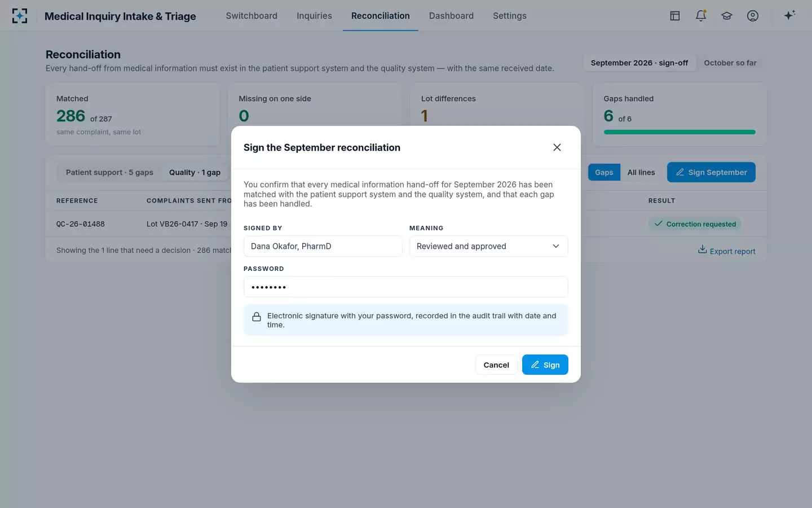Image resolution: width=812 pixels, height=508 pixels.
Task: Click the Lot differences count 1
Action: pos(425,116)
